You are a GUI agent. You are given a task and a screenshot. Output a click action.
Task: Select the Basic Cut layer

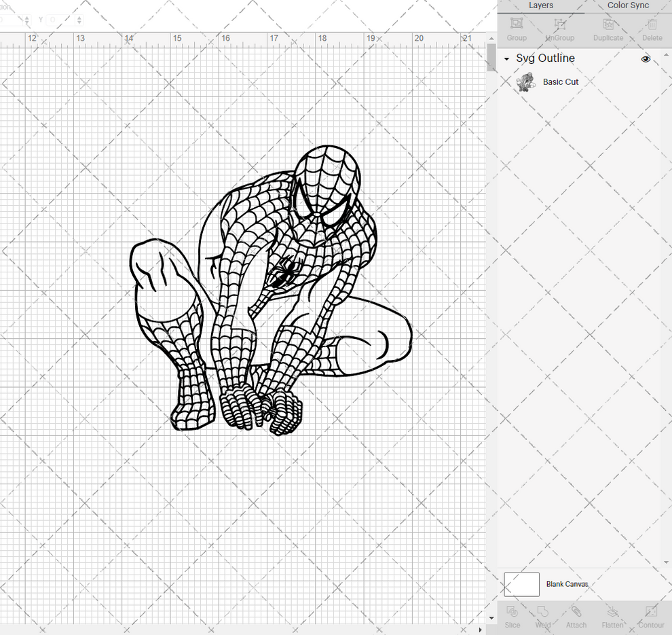point(561,81)
